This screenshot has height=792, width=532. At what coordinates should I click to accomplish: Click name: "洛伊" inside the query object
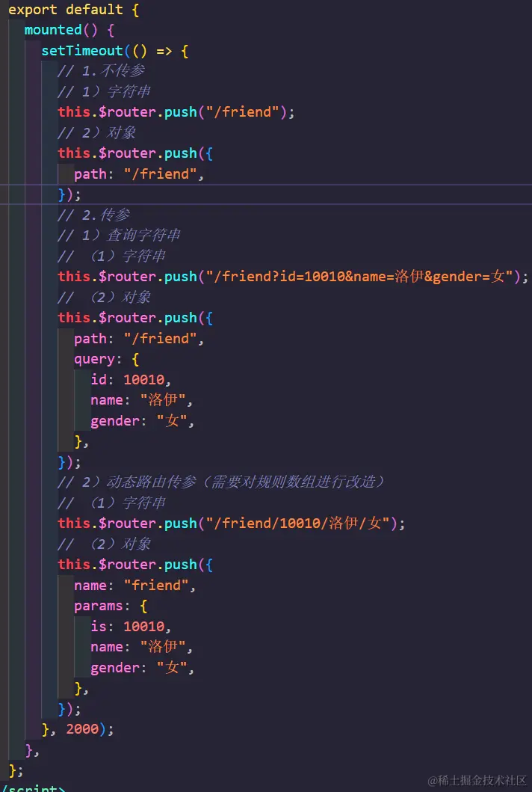(x=142, y=400)
